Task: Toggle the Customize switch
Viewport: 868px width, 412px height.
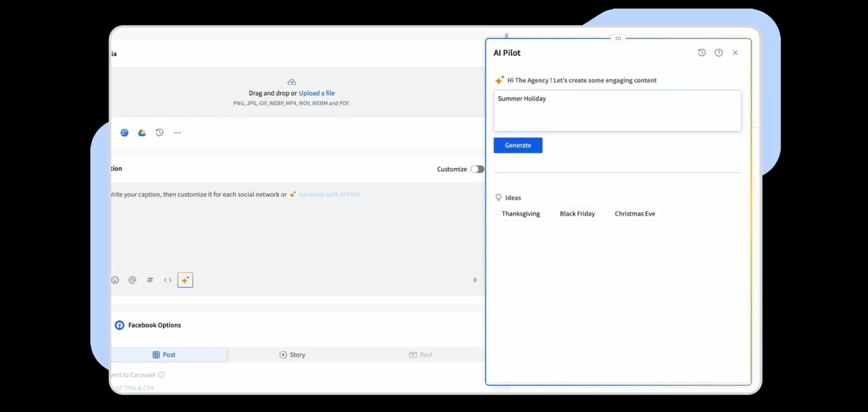Action: [x=477, y=169]
